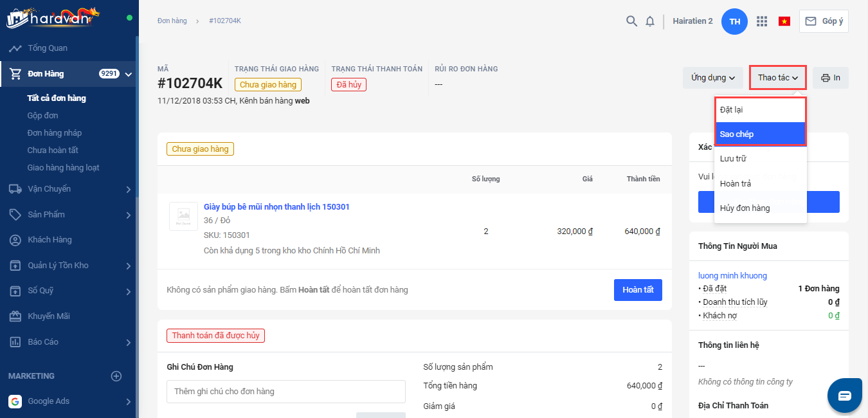The image size is (868, 418).
Task: Open the apps grid icon
Action: click(x=762, y=21)
